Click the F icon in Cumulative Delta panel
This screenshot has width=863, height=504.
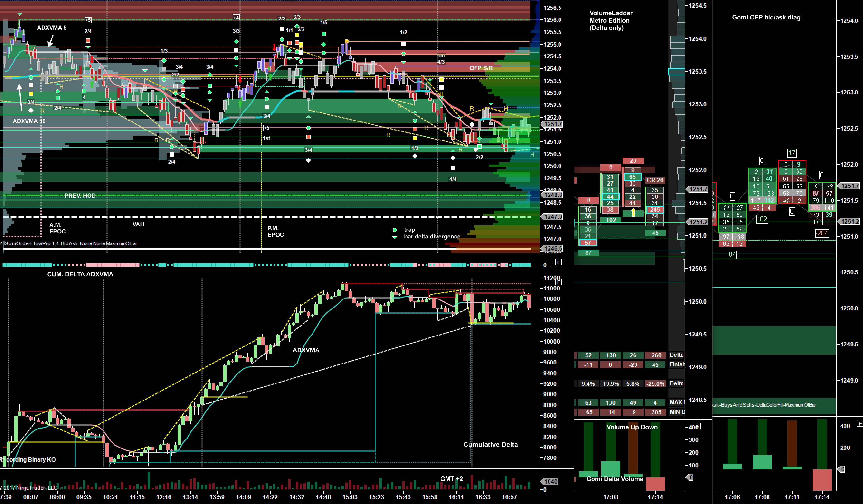(x=559, y=282)
